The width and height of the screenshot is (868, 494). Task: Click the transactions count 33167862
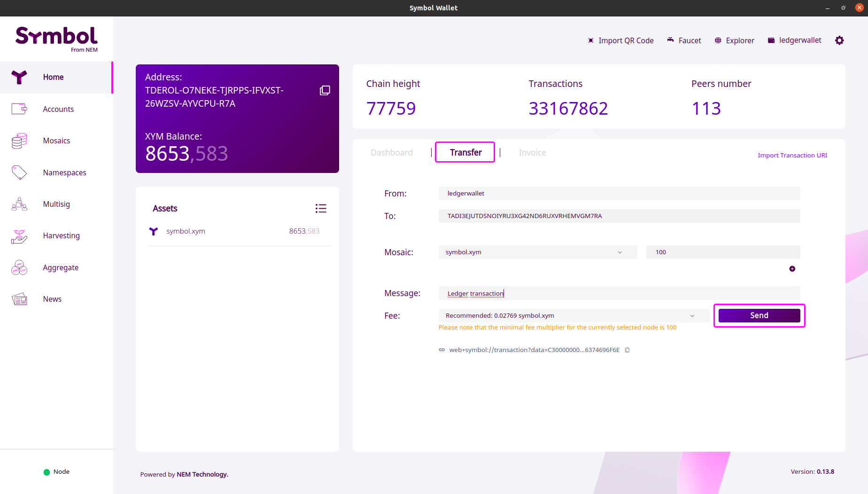568,109
